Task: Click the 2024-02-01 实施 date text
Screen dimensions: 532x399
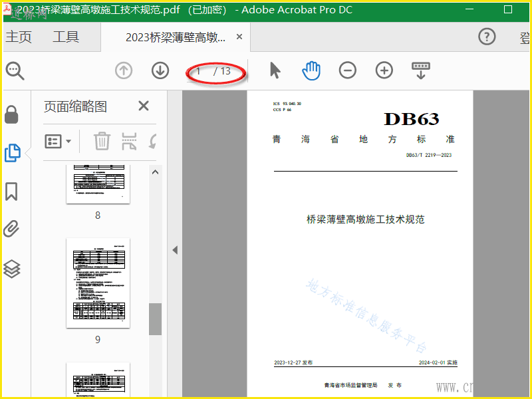Action: point(438,362)
